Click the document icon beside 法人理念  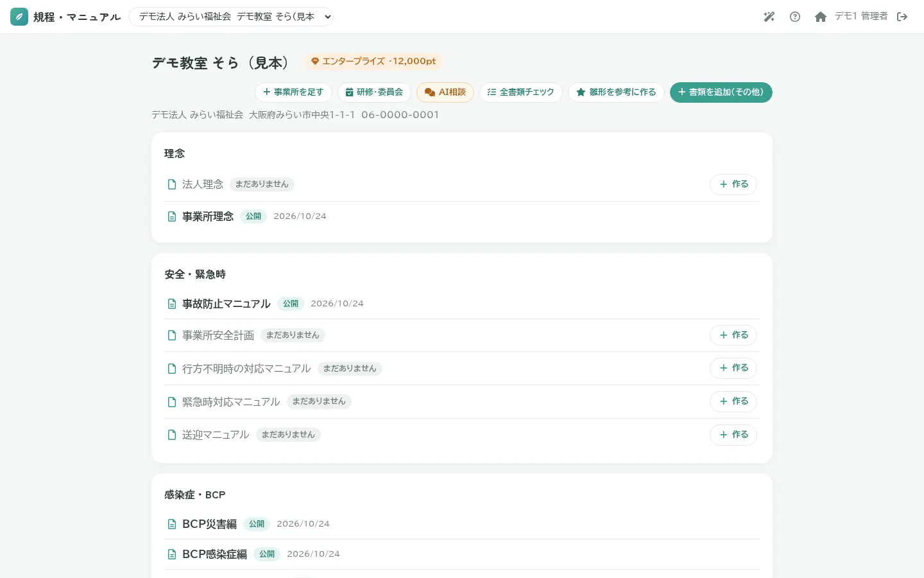coord(172,184)
